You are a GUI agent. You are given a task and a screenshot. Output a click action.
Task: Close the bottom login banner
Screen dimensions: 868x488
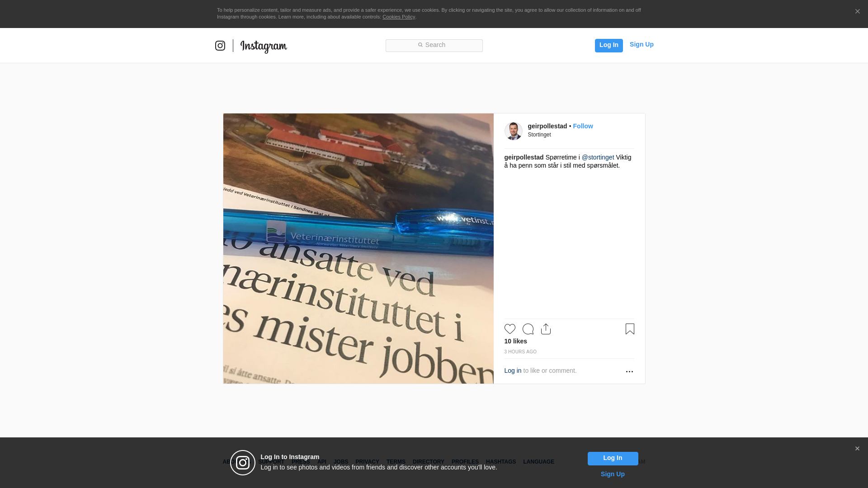pyautogui.click(x=857, y=449)
